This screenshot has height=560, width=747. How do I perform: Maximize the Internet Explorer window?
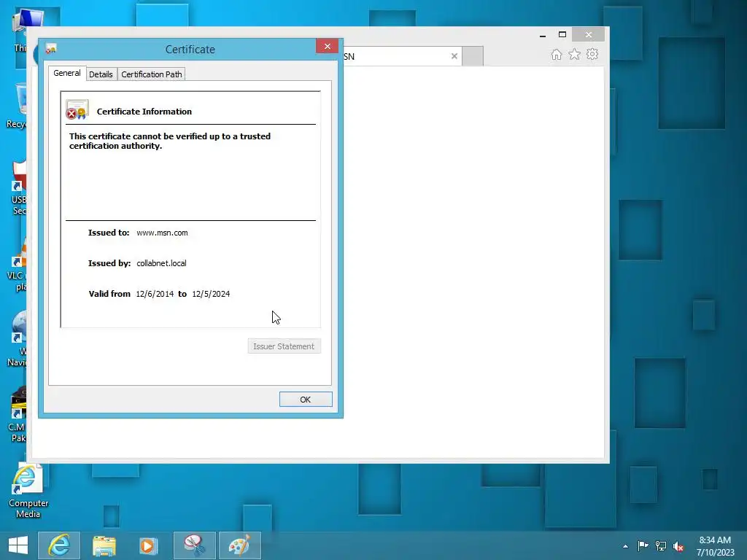tap(562, 35)
